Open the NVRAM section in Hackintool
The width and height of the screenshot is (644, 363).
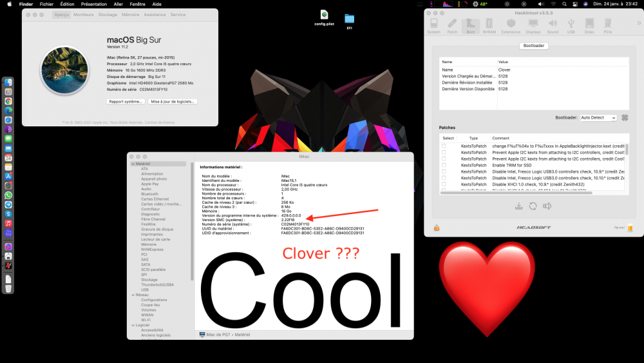tap(489, 26)
